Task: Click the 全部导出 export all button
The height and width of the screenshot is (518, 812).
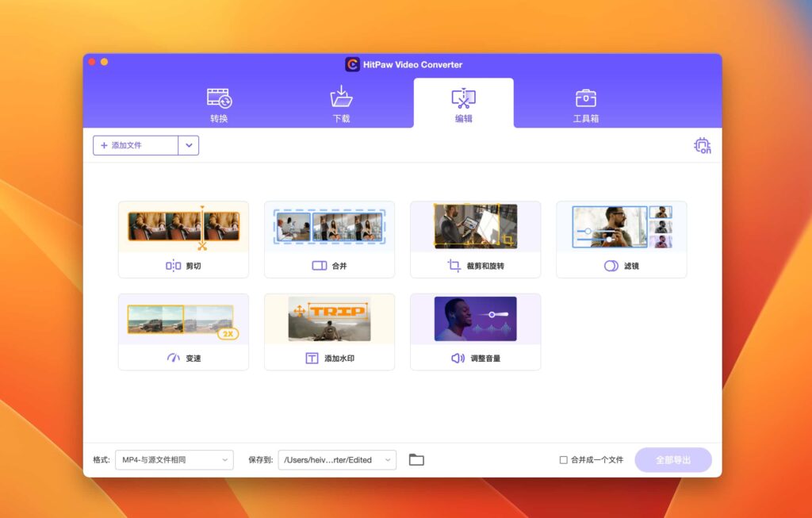Action: pyautogui.click(x=674, y=459)
